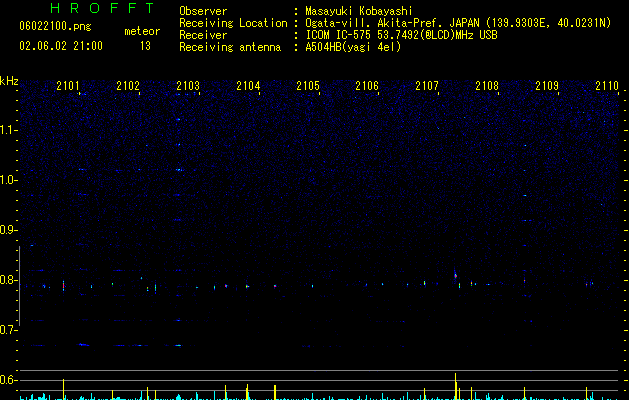Image resolution: width=629 pixels, height=400 pixels.
Task: Select the file name 06022100.png
Action: click(55, 26)
